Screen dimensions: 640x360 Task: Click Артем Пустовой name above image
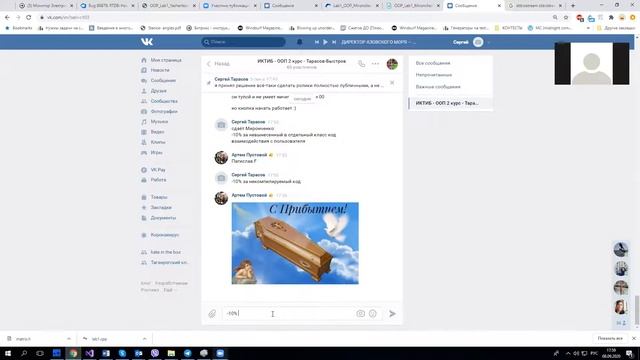pos(249,195)
